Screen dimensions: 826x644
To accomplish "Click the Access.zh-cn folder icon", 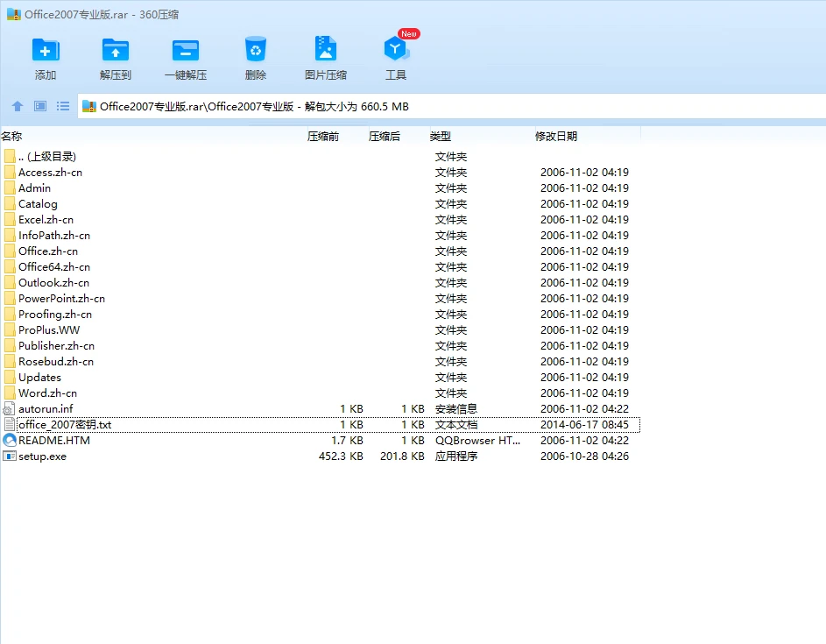I will [x=10, y=173].
